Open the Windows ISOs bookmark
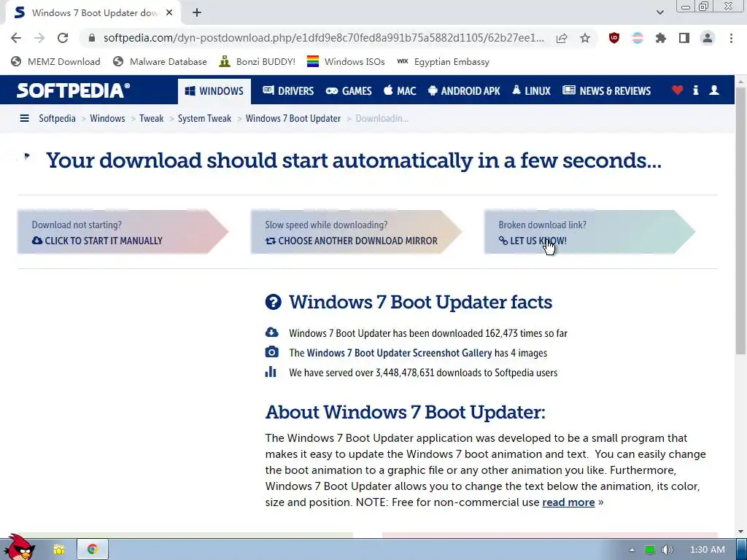747x560 pixels. click(345, 61)
